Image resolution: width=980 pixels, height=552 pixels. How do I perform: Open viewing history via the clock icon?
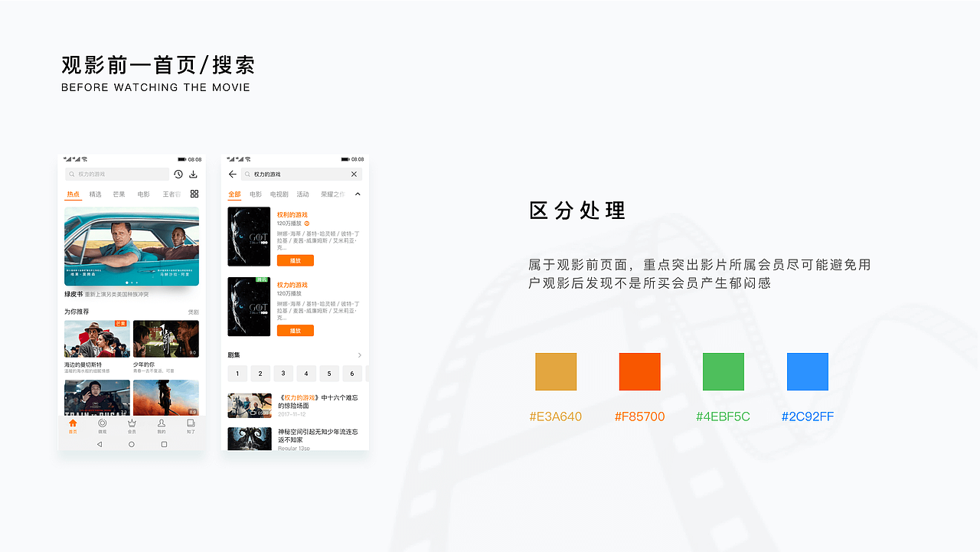tap(178, 175)
